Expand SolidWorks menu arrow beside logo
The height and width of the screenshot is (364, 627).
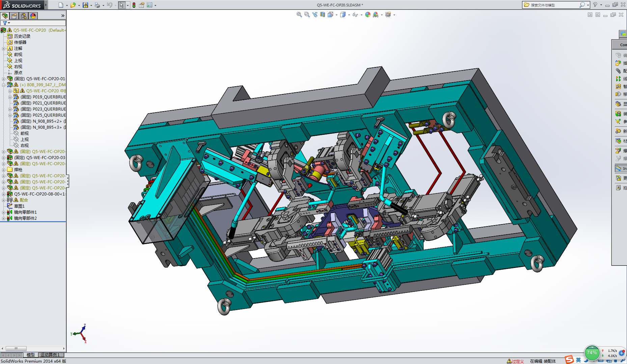(x=46, y=5)
